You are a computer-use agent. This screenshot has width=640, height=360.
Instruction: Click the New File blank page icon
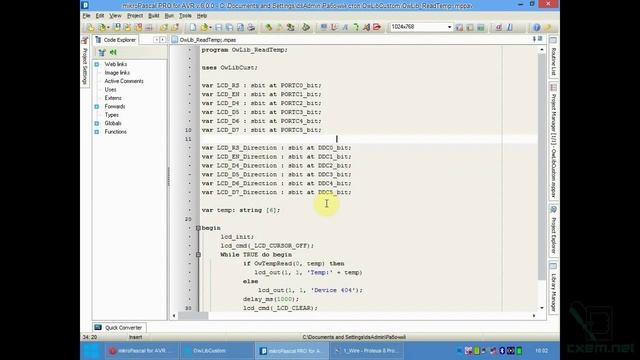point(193,27)
